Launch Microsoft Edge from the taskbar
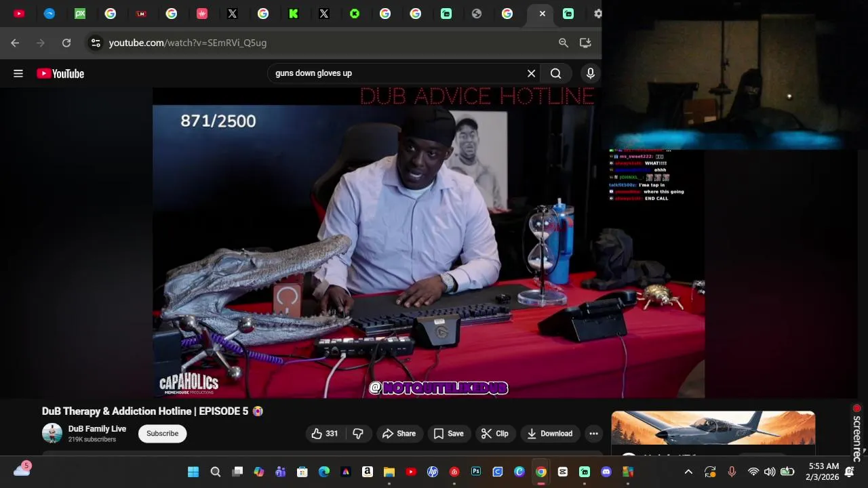868x488 pixels. tap(324, 472)
